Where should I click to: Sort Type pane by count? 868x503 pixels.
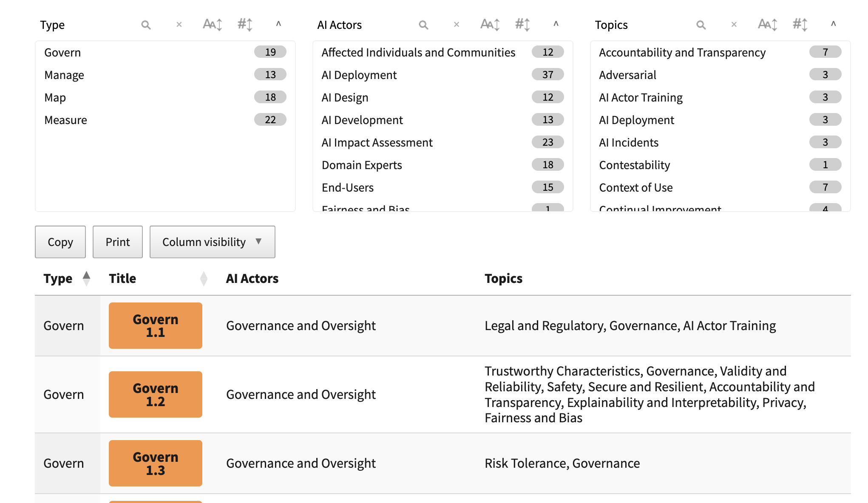point(245,25)
